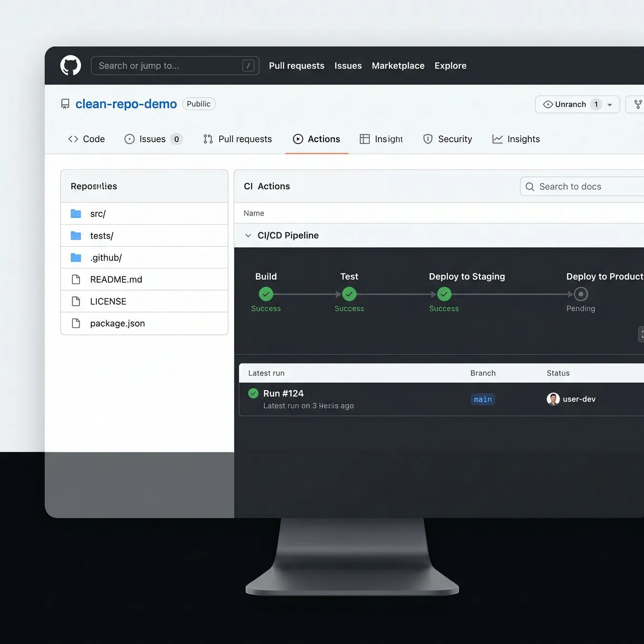Click the fork icon button
The width and height of the screenshot is (644, 644).
click(638, 104)
